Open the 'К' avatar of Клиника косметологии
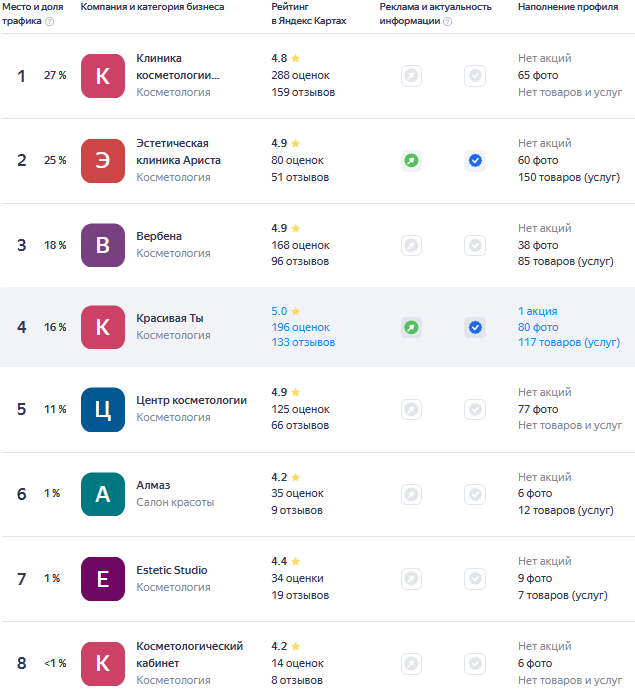 103,76
